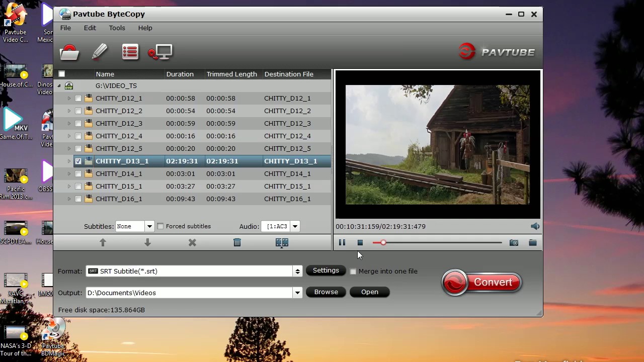The image size is (644, 362).
Task: Click the split/merge film clip icon
Action: tap(282, 242)
